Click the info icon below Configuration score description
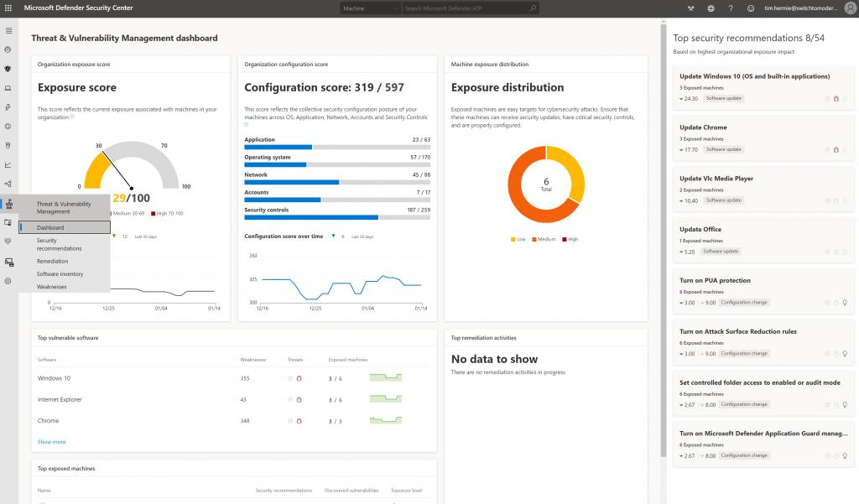Viewport: 859px width, 504px height. point(247,125)
